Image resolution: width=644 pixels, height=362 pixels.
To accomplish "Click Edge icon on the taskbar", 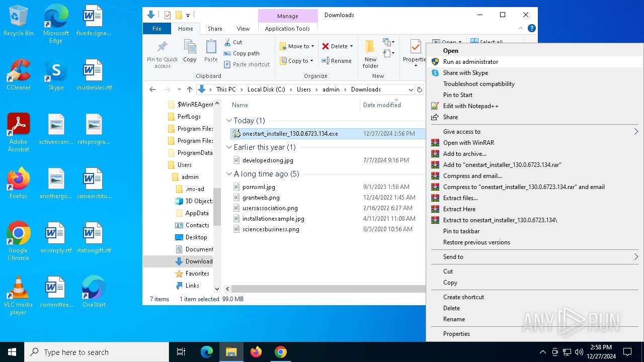I will click(207, 352).
